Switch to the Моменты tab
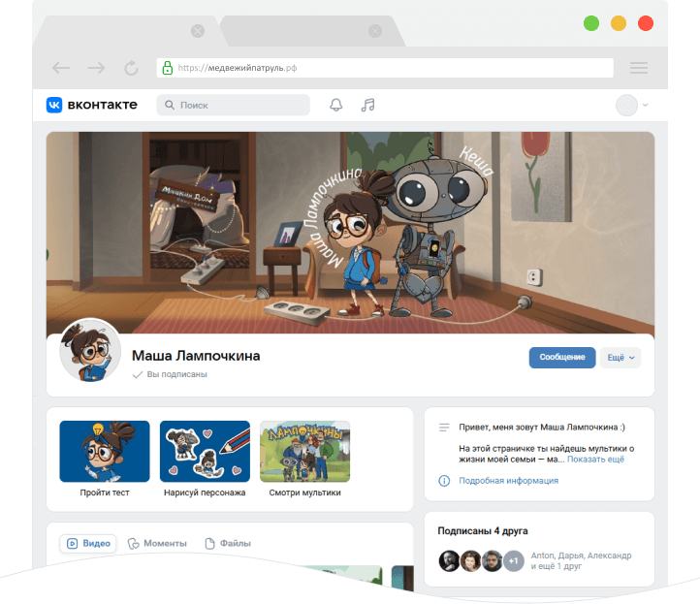Viewport: 700px width, 604px height. pos(157,543)
